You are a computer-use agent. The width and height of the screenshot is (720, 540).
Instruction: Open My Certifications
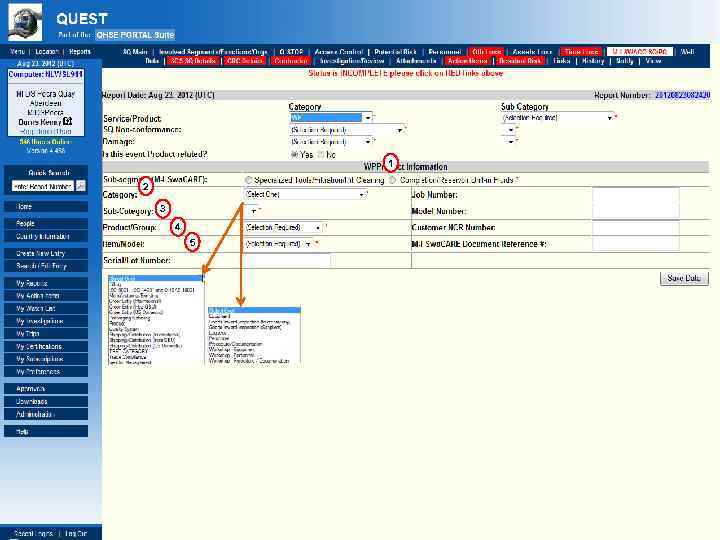coord(46,346)
